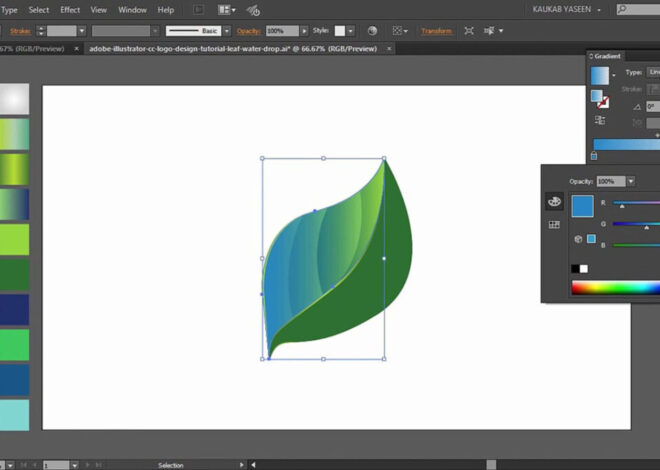Screen dimensions: 660x470
Task: Close the first document tab at 67%
Action: point(76,49)
